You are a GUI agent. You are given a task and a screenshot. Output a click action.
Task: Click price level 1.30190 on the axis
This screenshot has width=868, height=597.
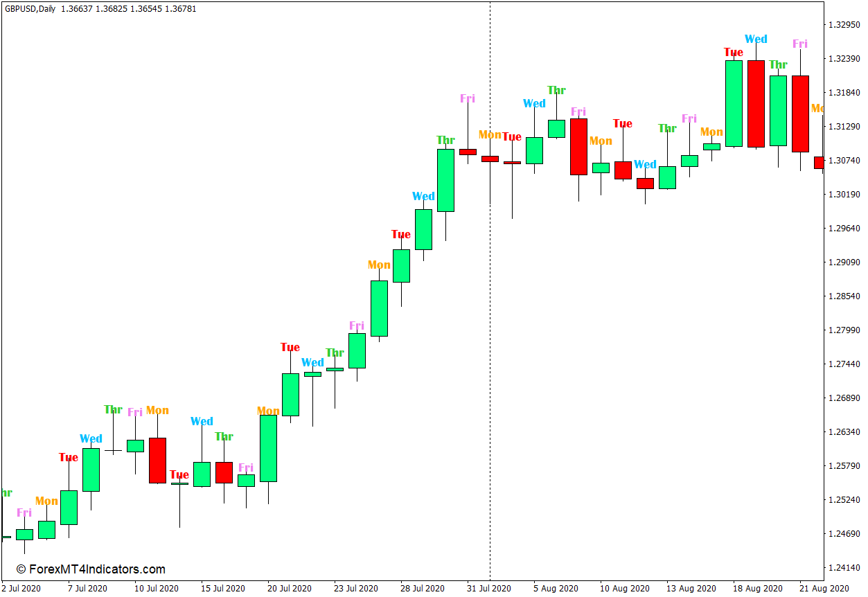tap(844, 195)
